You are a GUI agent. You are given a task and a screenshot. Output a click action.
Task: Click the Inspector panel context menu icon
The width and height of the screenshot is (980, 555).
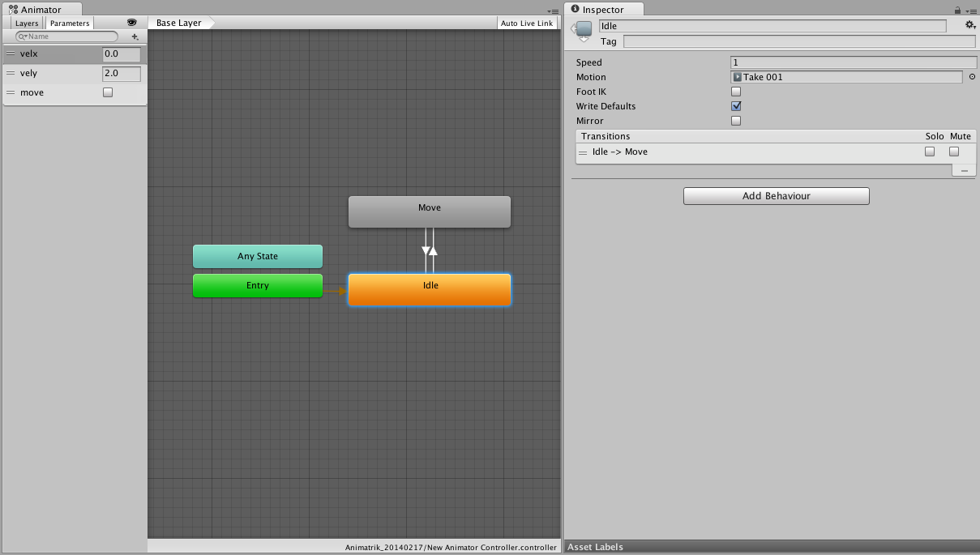[x=971, y=9]
